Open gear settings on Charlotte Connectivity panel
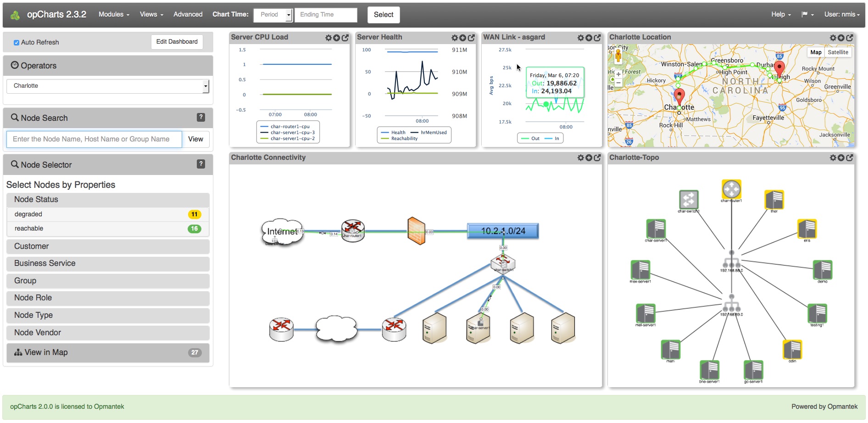Viewport: 868px width, 423px height. click(581, 158)
